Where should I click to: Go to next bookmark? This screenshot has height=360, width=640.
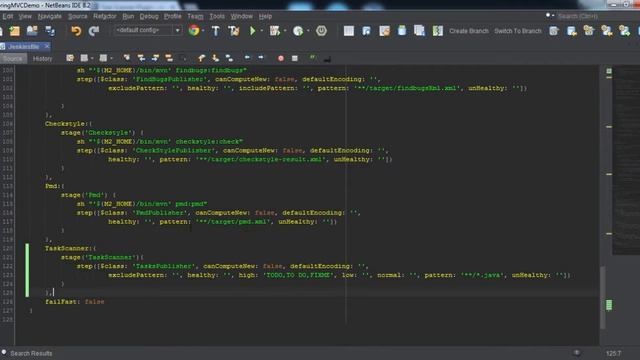tap(216, 58)
